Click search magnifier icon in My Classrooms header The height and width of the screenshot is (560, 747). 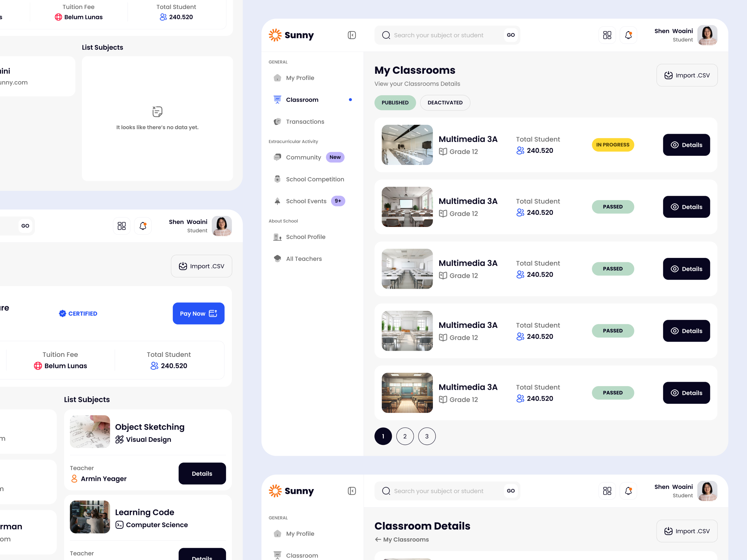coord(386,35)
